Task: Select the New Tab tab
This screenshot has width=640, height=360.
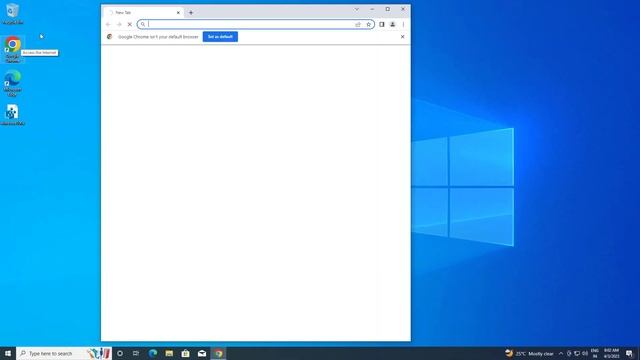Action: [x=143, y=13]
